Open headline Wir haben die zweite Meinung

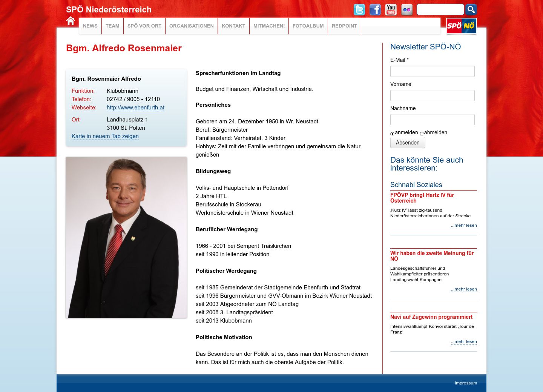click(x=432, y=256)
